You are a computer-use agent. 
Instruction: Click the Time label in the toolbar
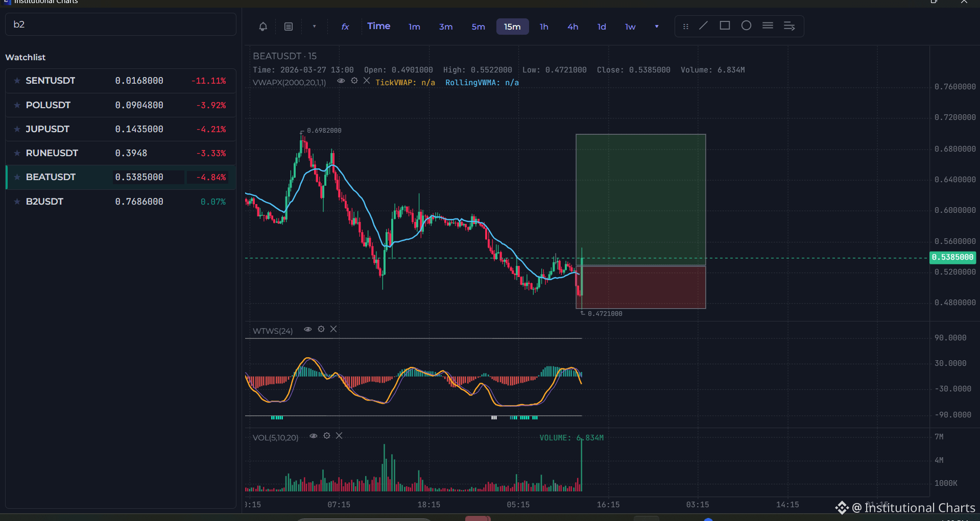[x=378, y=26]
